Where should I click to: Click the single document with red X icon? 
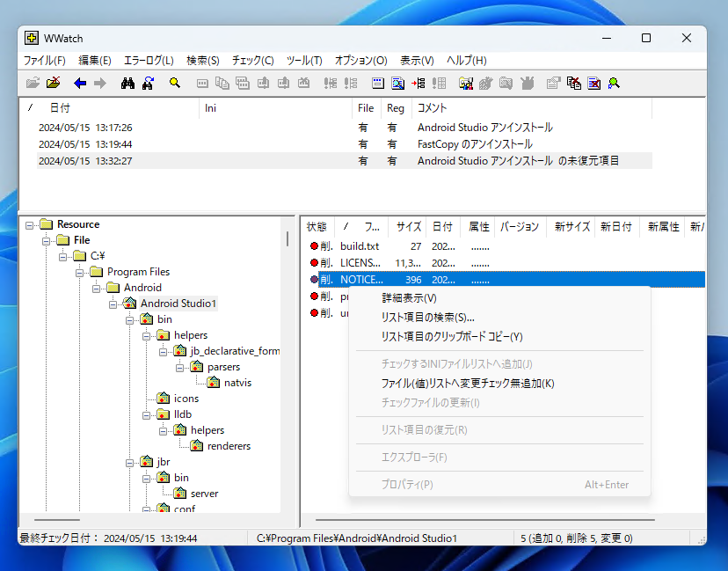pyautogui.click(x=593, y=84)
